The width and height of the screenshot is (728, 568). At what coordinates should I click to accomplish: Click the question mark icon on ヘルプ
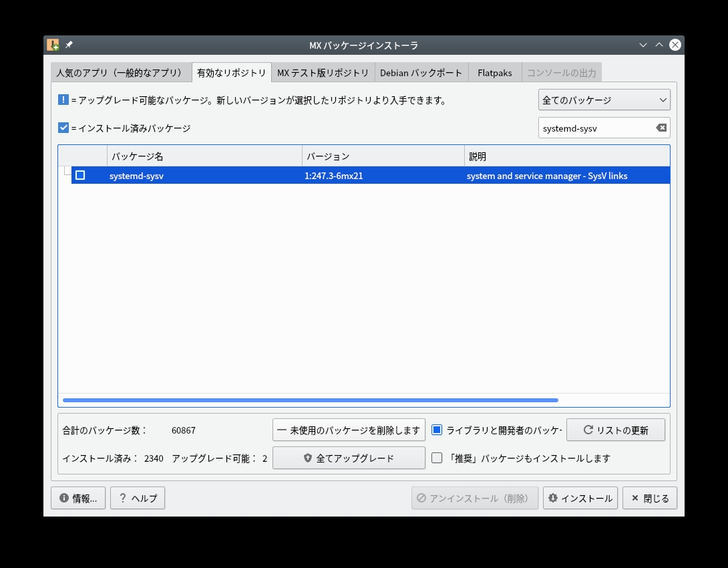click(123, 497)
